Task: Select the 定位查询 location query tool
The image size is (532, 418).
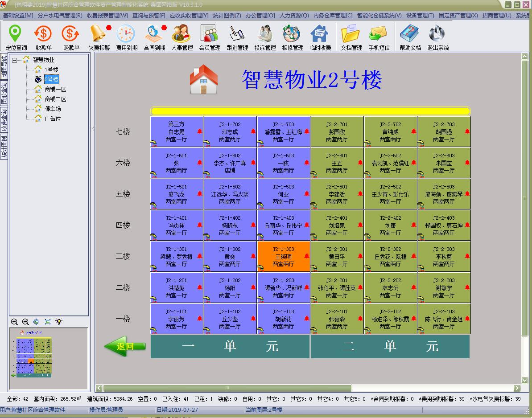Action: pos(15,36)
